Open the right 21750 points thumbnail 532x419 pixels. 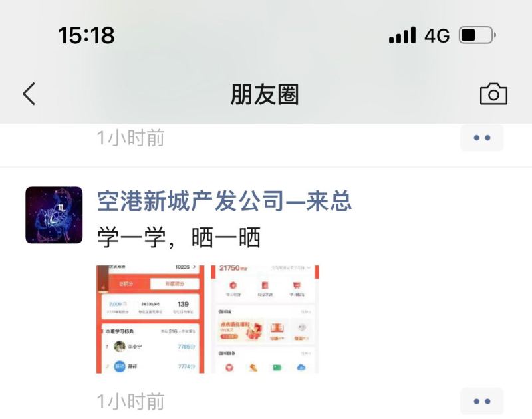[x=265, y=319]
